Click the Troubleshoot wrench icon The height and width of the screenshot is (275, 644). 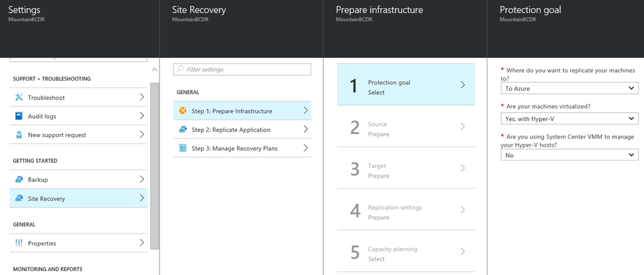(x=19, y=98)
